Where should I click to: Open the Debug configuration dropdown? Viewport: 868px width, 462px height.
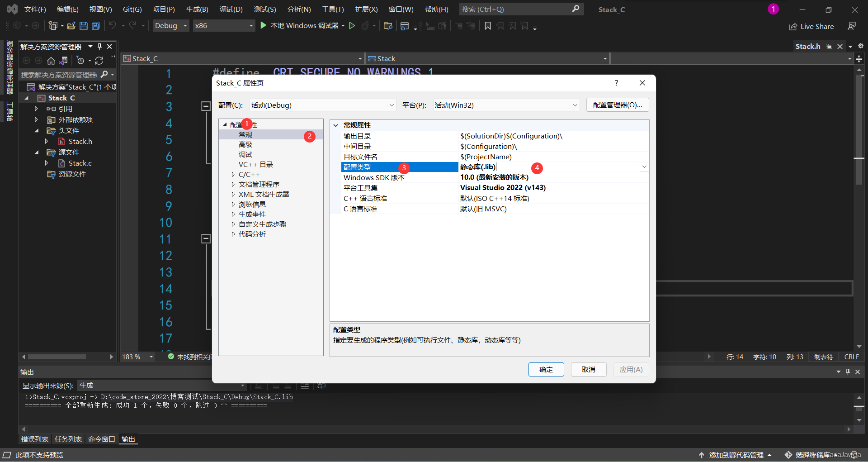pos(171,26)
